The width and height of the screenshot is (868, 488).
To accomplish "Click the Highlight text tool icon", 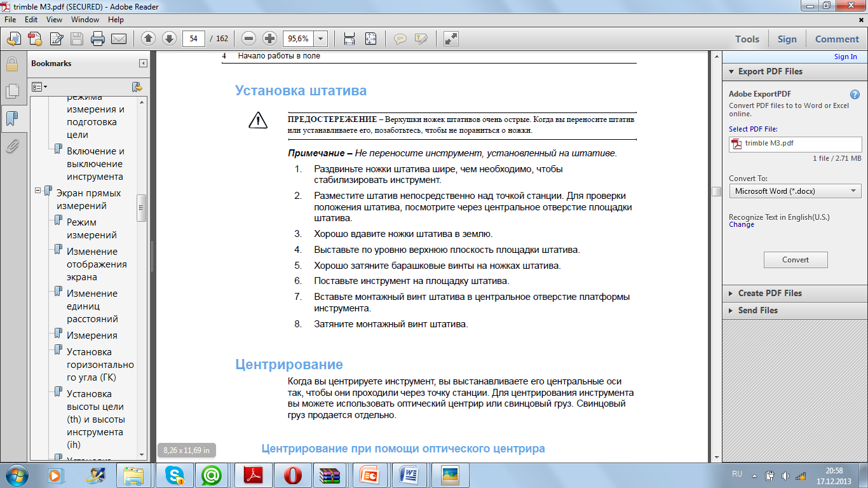I will (420, 39).
